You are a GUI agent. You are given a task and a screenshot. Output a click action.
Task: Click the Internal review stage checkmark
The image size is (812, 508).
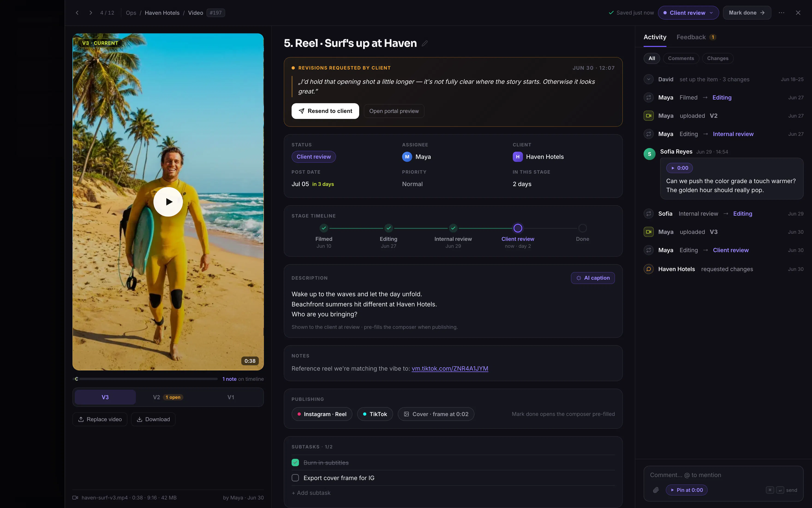[453, 228]
